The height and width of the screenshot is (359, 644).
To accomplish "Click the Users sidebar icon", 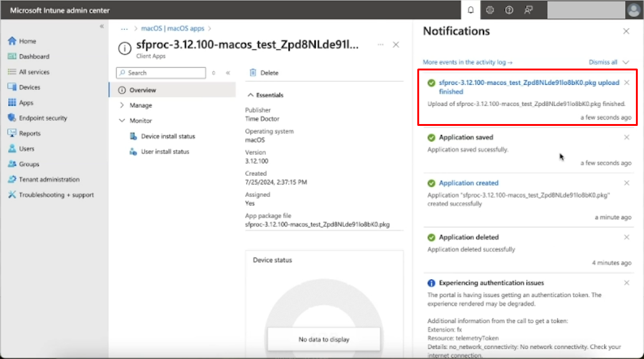I will point(12,148).
